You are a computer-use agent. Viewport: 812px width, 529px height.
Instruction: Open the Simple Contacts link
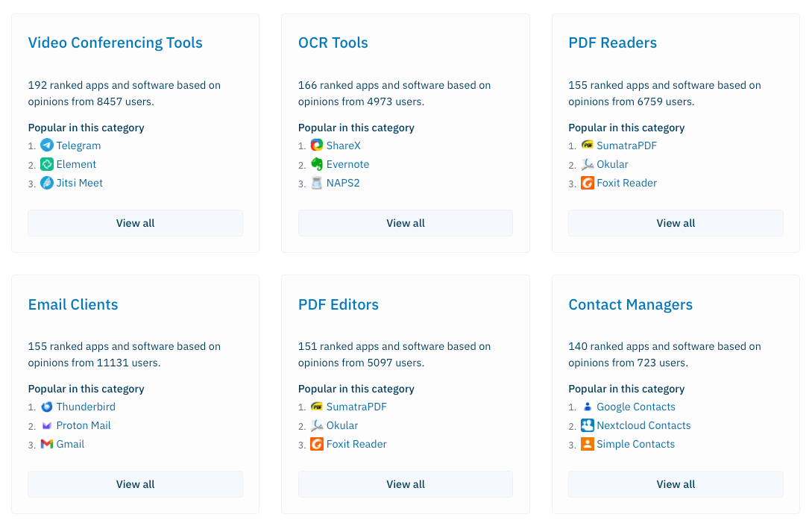635,444
